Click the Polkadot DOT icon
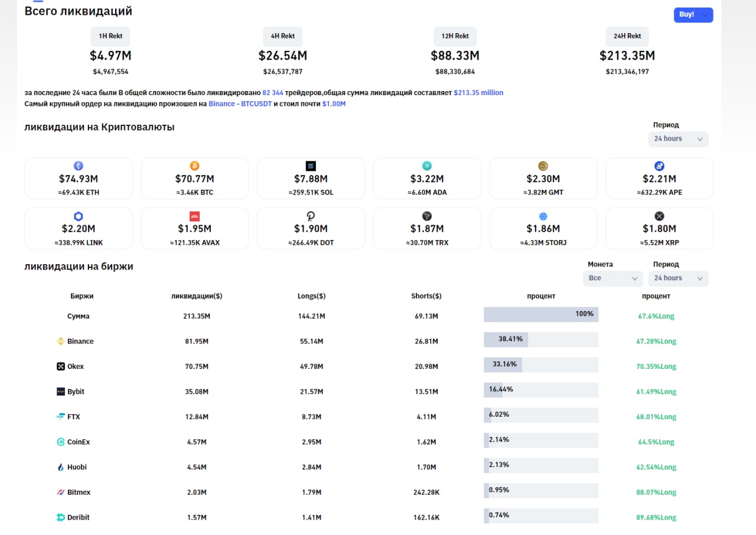This screenshot has height=535, width=756. pos(311,216)
